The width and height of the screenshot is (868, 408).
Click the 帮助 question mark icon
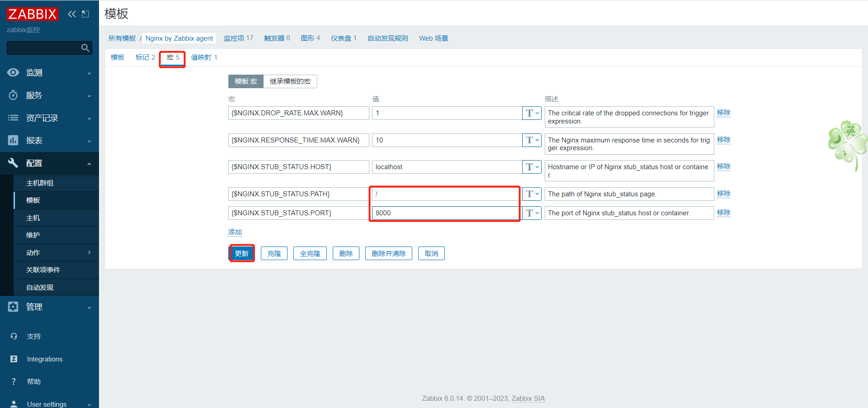coord(14,381)
